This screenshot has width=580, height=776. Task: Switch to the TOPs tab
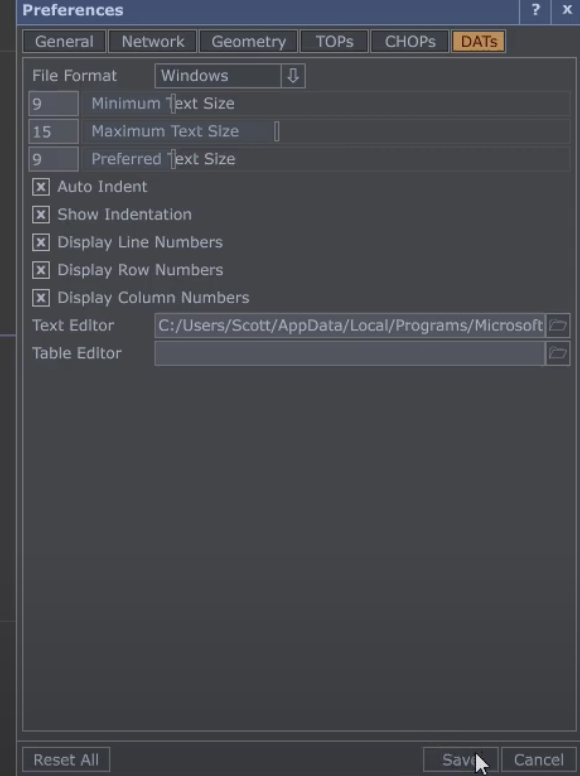(335, 42)
